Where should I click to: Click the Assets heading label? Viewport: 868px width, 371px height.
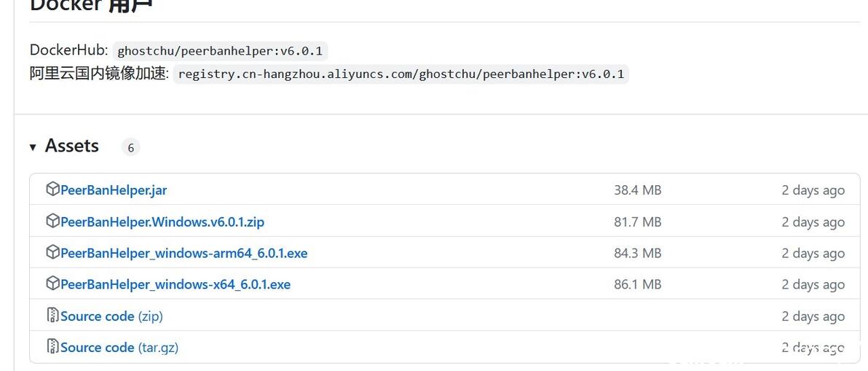point(71,146)
